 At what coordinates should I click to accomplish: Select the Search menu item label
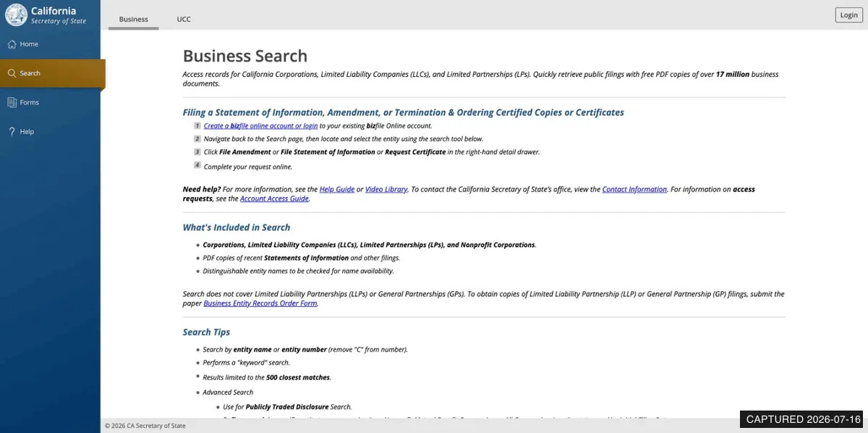[x=30, y=73]
